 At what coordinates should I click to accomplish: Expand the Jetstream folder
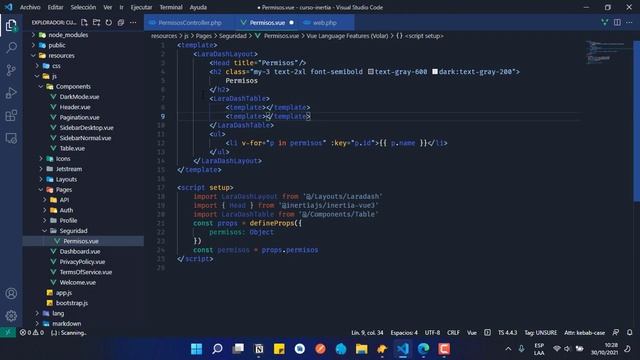coord(41,169)
